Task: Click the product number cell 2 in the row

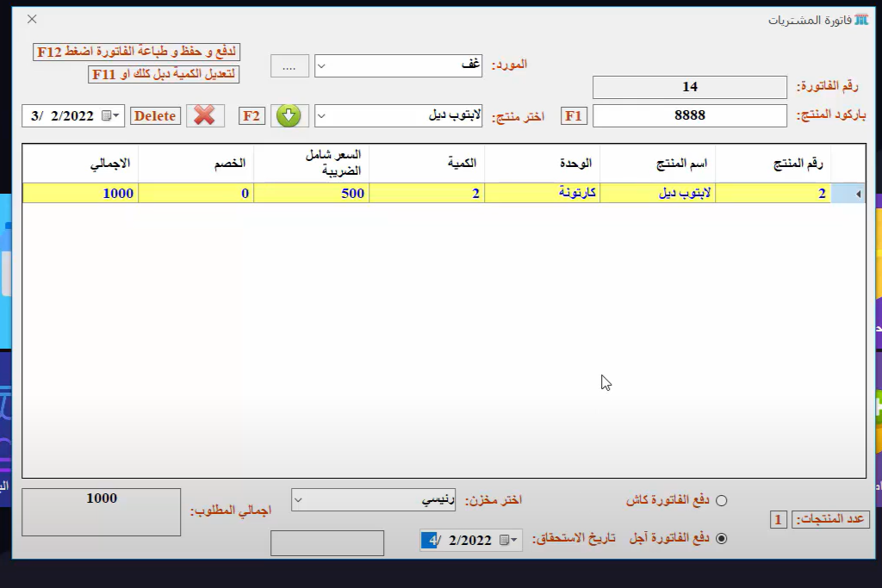Action: 773,194
